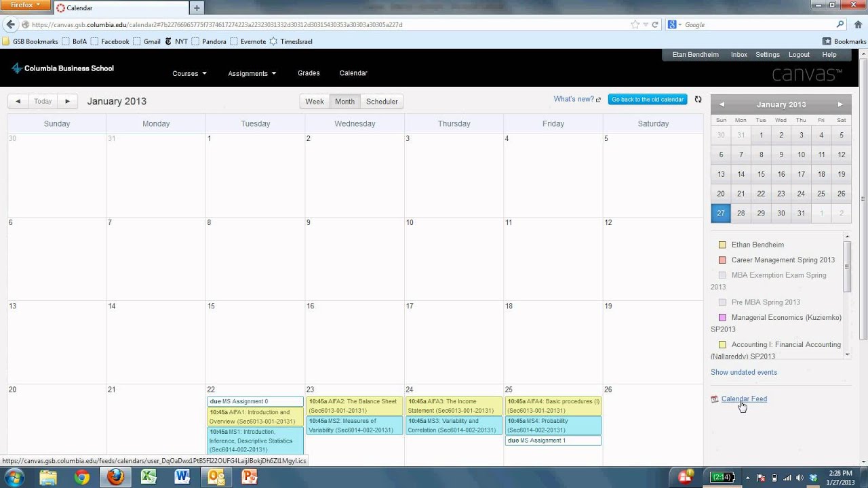Click mini calendar previous month arrow
Image resolution: width=868 pixels, height=488 pixels.
tap(722, 104)
